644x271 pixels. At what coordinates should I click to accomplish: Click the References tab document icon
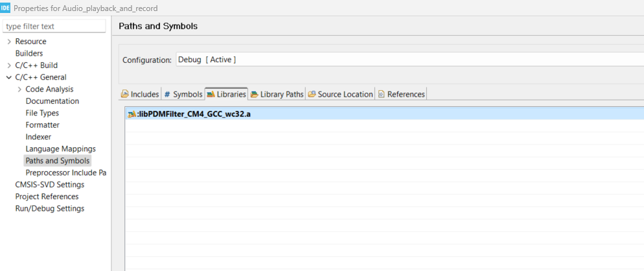(381, 94)
